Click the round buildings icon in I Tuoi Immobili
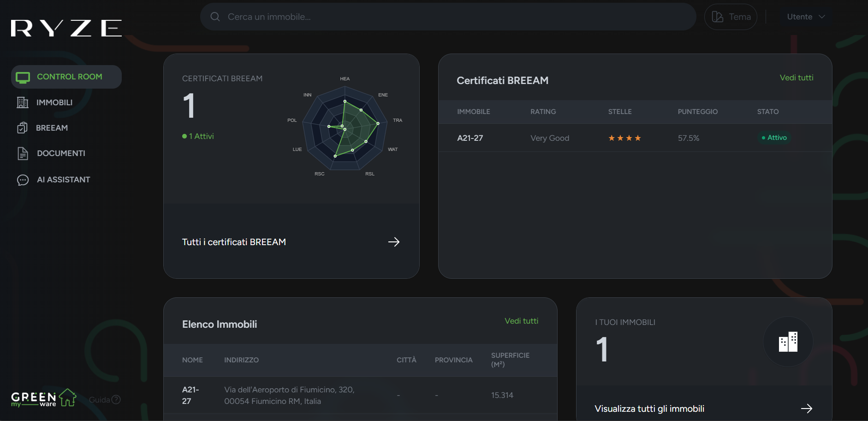The image size is (868, 421). (788, 342)
